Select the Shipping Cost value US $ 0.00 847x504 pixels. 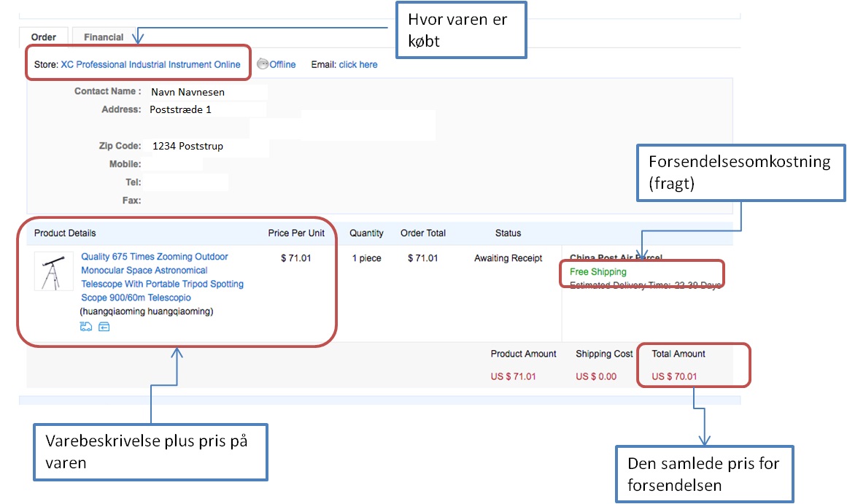click(596, 376)
